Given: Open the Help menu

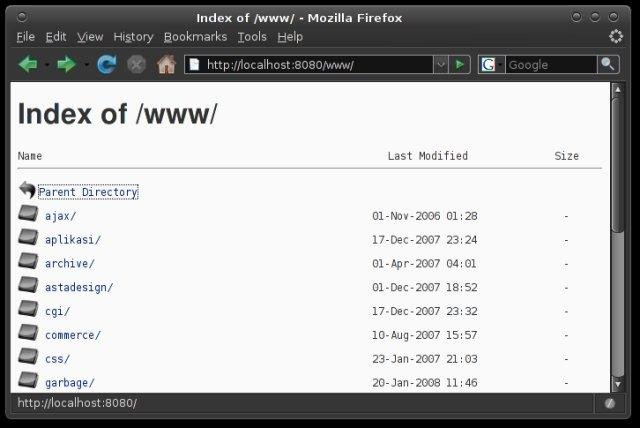Looking at the screenshot, I should coord(290,37).
